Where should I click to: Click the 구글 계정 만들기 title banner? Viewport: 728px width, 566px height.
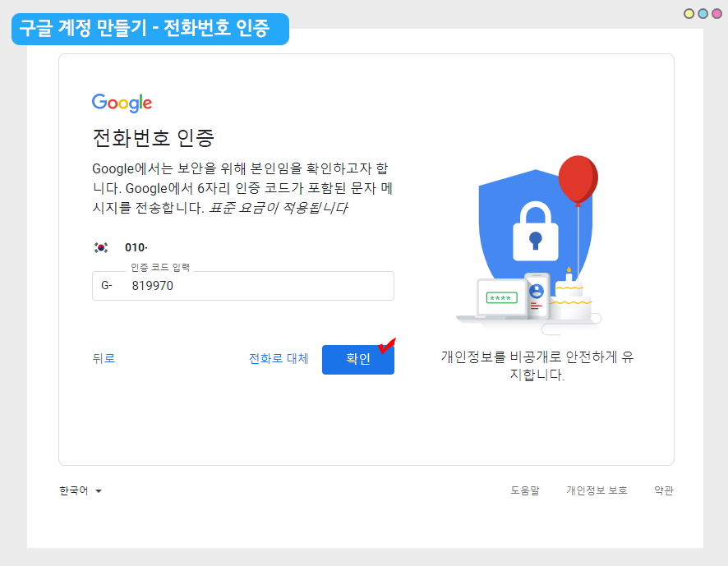pyautogui.click(x=150, y=29)
